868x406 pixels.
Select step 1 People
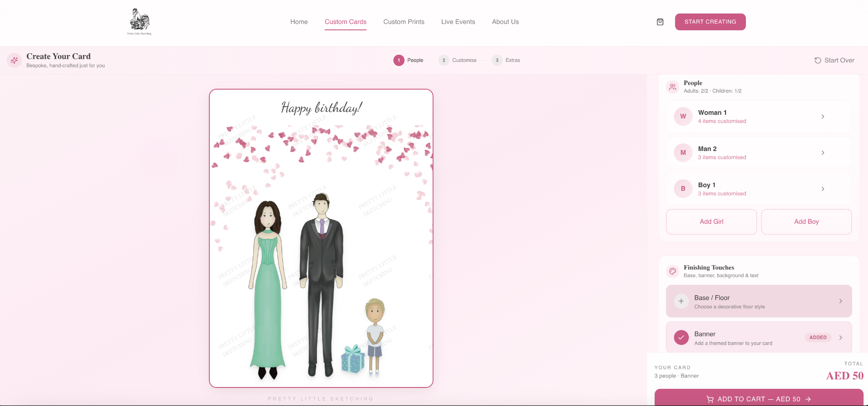point(408,60)
